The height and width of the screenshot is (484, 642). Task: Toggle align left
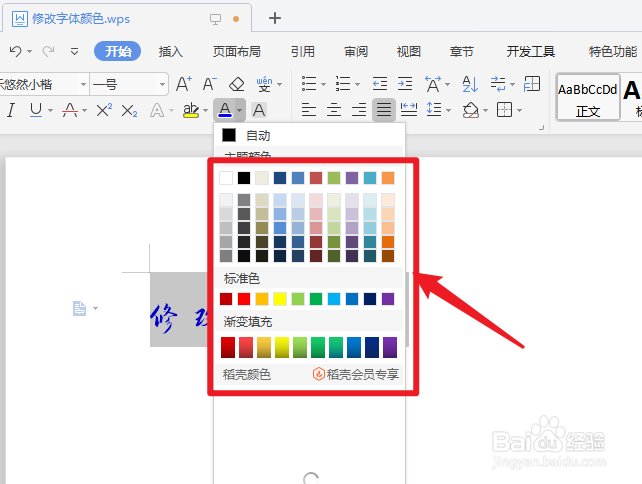309,110
